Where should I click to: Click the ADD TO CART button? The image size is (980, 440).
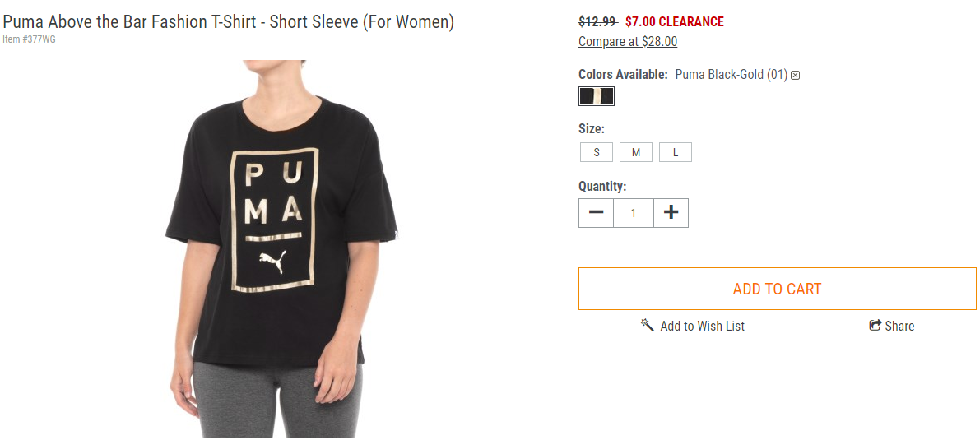[x=777, y=289]
